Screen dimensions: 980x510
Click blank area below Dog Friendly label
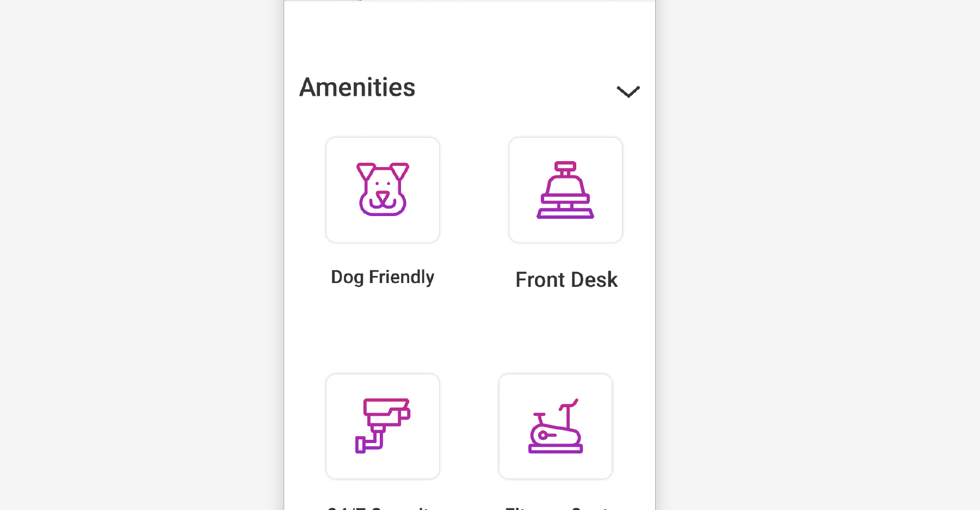point(383,327)
